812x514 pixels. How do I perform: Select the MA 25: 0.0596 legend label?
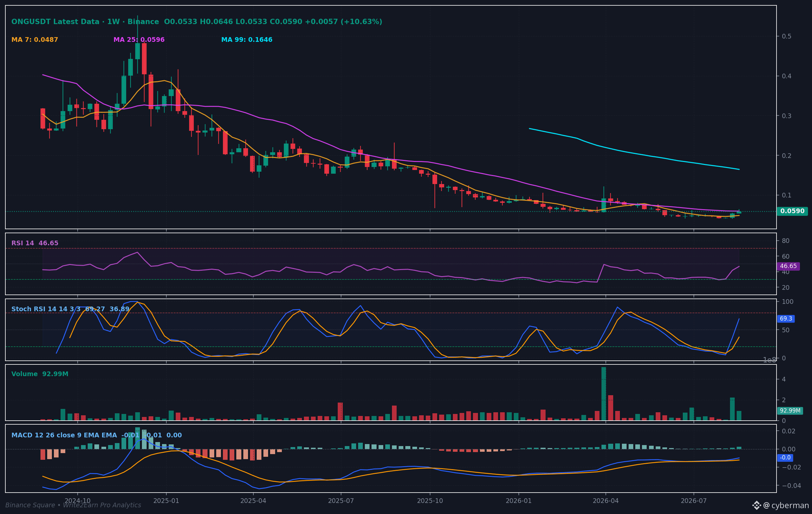pos(139,40)
